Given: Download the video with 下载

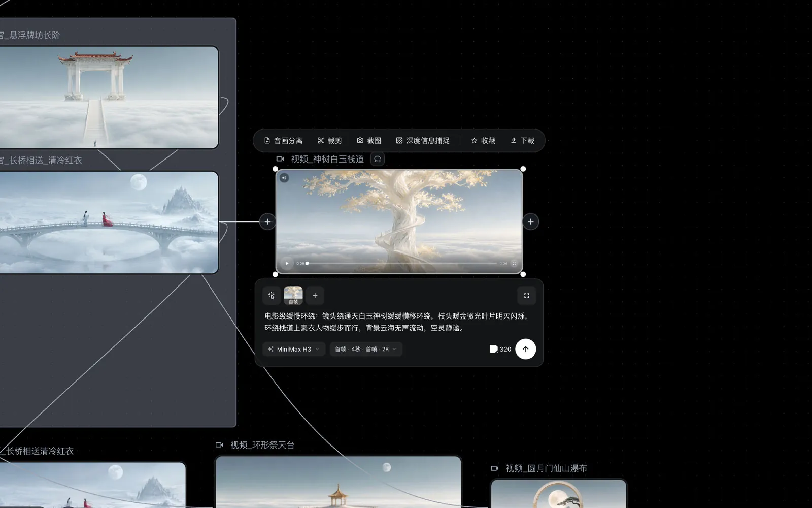Looking at the screenshot, I should coord(522,141).
